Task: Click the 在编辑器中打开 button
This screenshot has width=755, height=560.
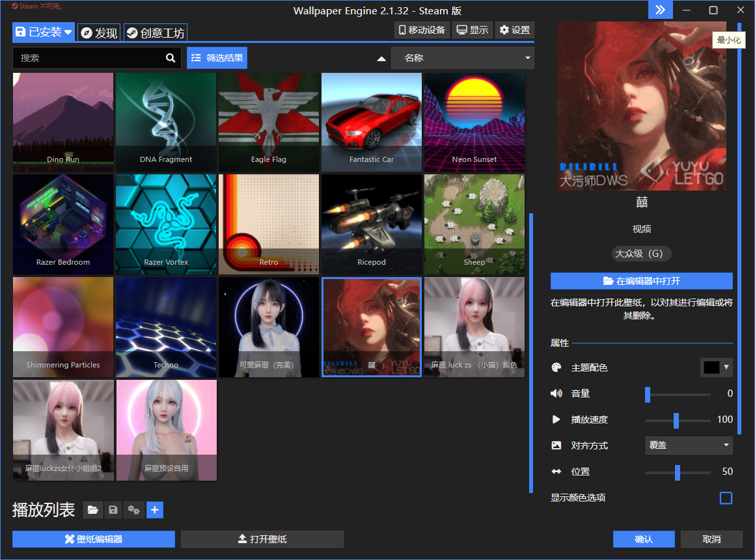Action: pos(641,281)
